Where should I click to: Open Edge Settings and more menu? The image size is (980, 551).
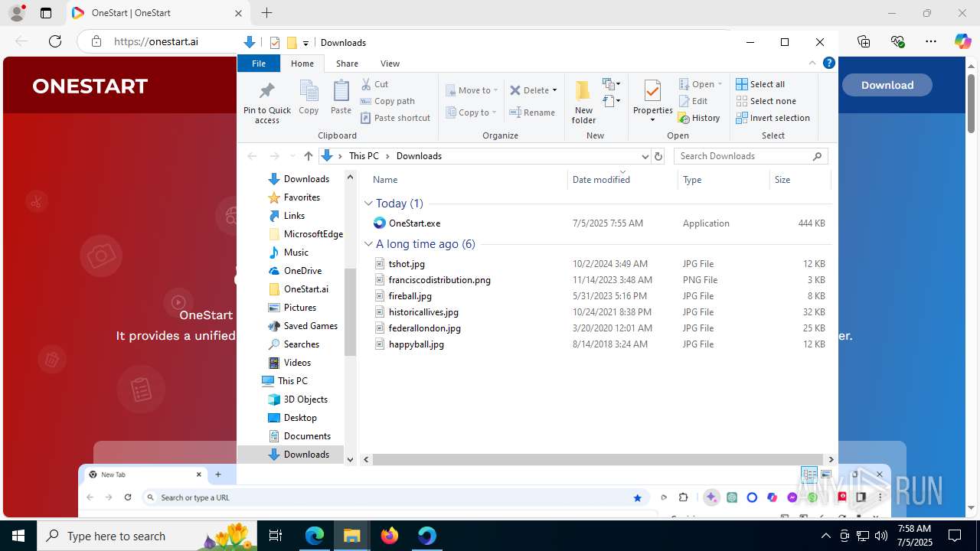(930, 42)
